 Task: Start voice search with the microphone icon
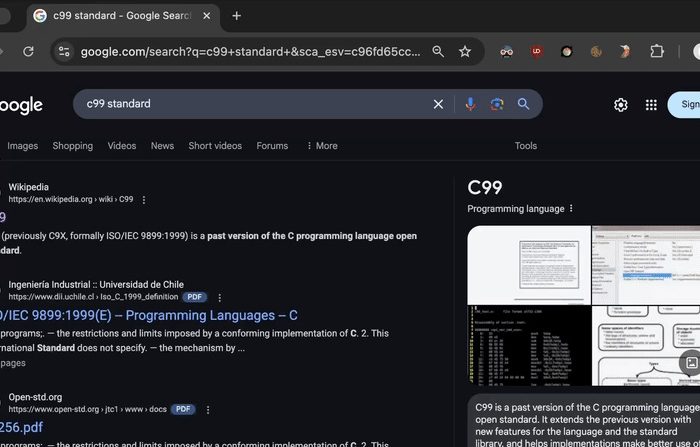(471, 104)
